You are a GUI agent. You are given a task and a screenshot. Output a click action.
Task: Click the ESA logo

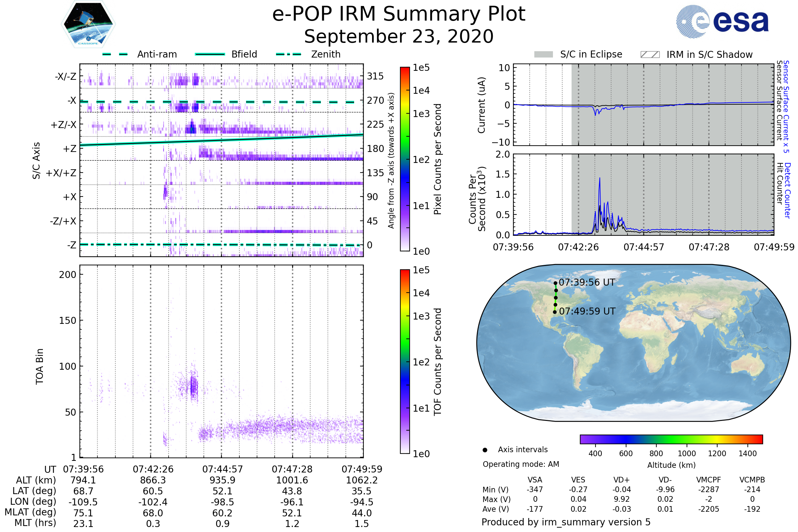pos(722,22)
